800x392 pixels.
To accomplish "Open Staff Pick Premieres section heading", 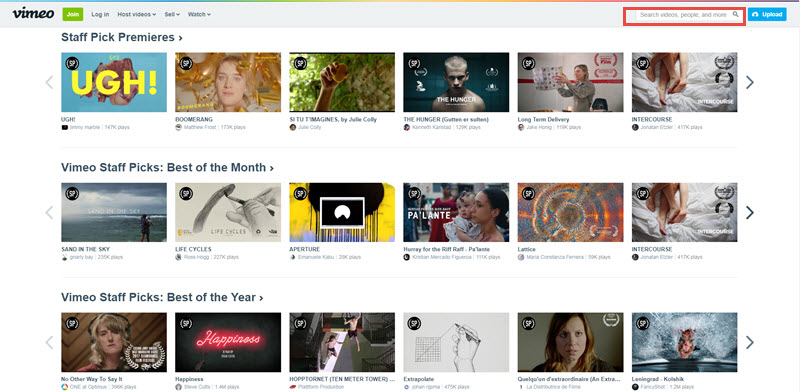I will click(122, 37).
